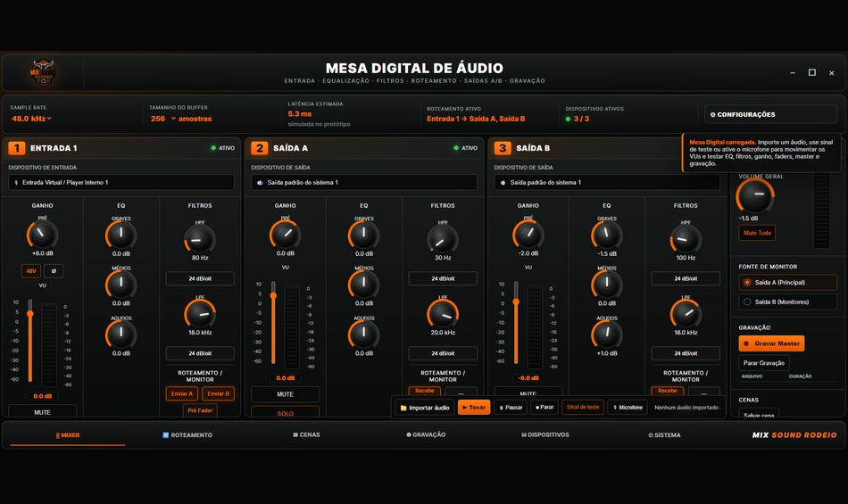848x504 pixels.
Task: Pause audio with the Pausar button
Action: click(511, 408)
